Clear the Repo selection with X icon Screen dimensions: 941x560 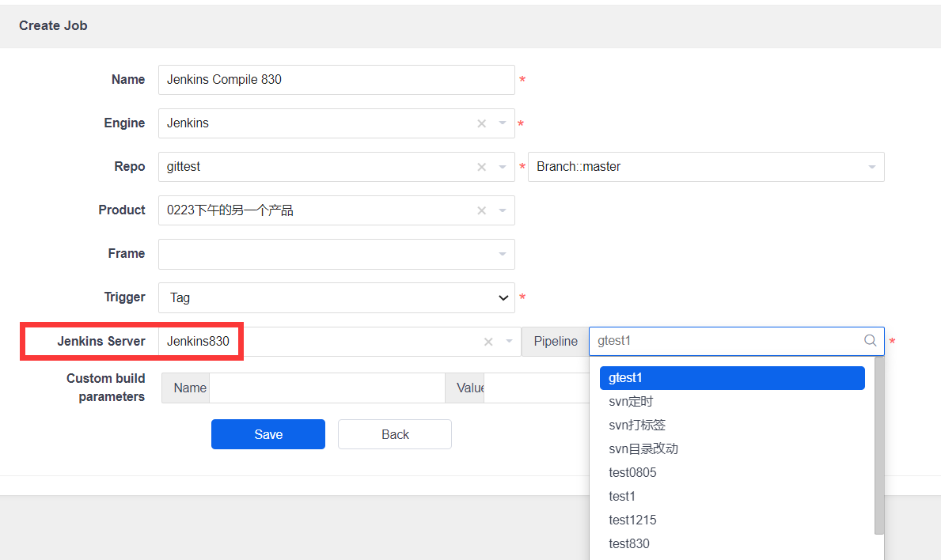coord(481,167)
